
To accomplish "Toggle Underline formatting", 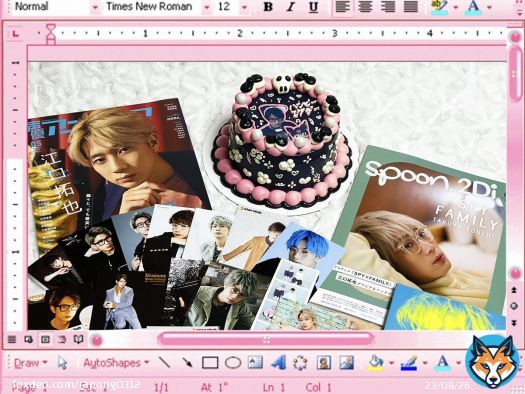I will click(x=313, y=7).
